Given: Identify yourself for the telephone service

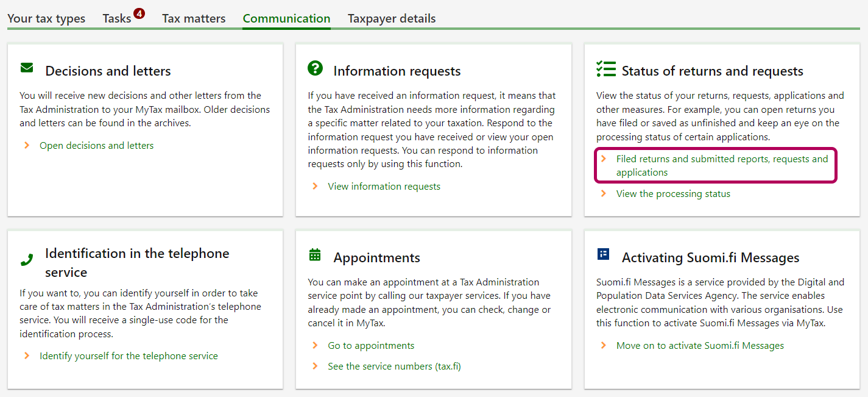Looking at the screenshot, I should [129, 356].
